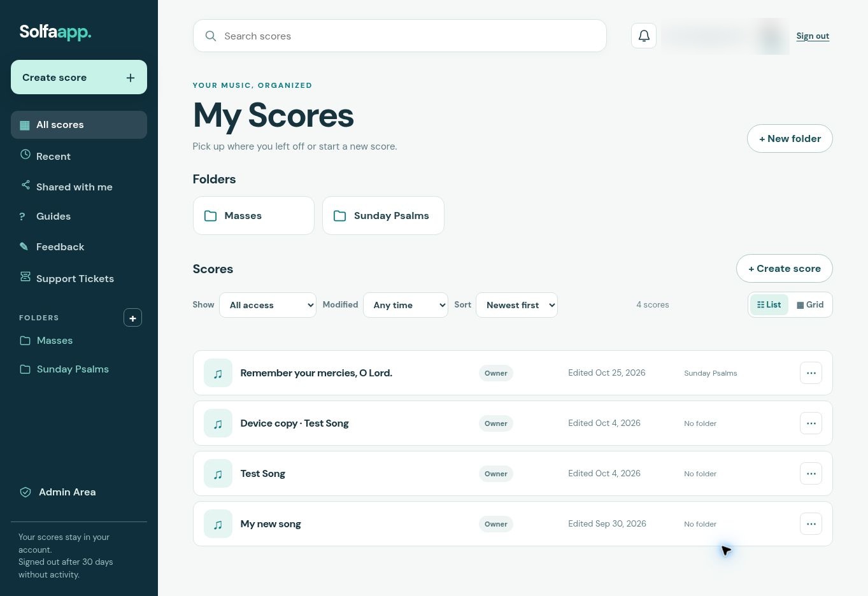Click the plus icon in Create score sidebar button
Screen dimensions: 868x596
pyautogui.click(x=131, y=78)
